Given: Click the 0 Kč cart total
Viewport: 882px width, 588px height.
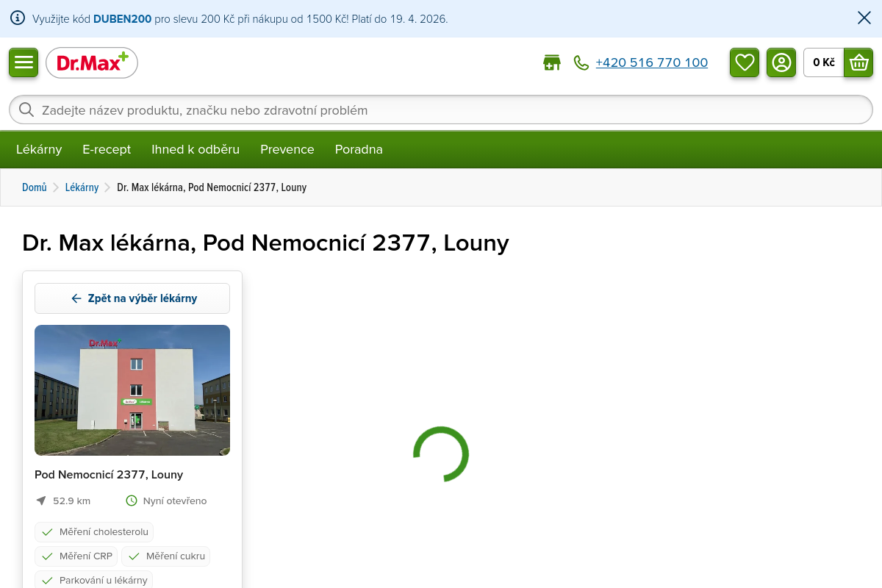Looking at the screenshot, I should coord(823,62).
